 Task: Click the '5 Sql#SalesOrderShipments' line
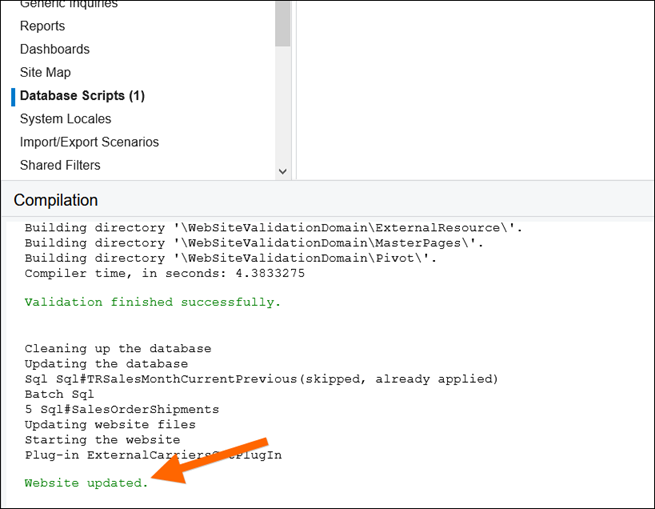(x=122, y=409)
